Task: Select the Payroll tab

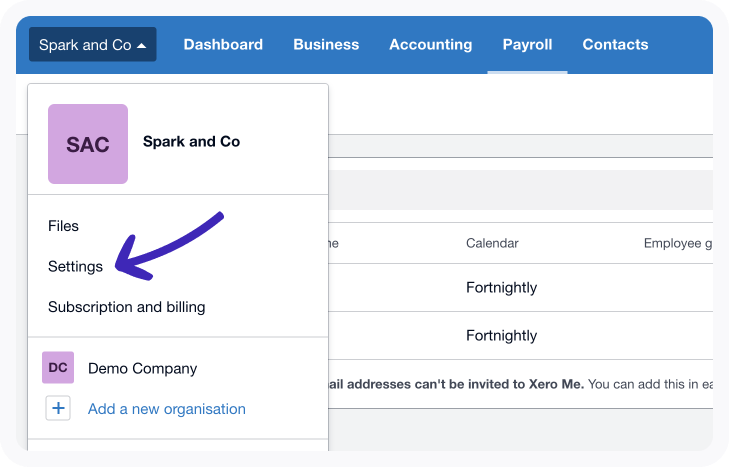Action: pos(527,45)
